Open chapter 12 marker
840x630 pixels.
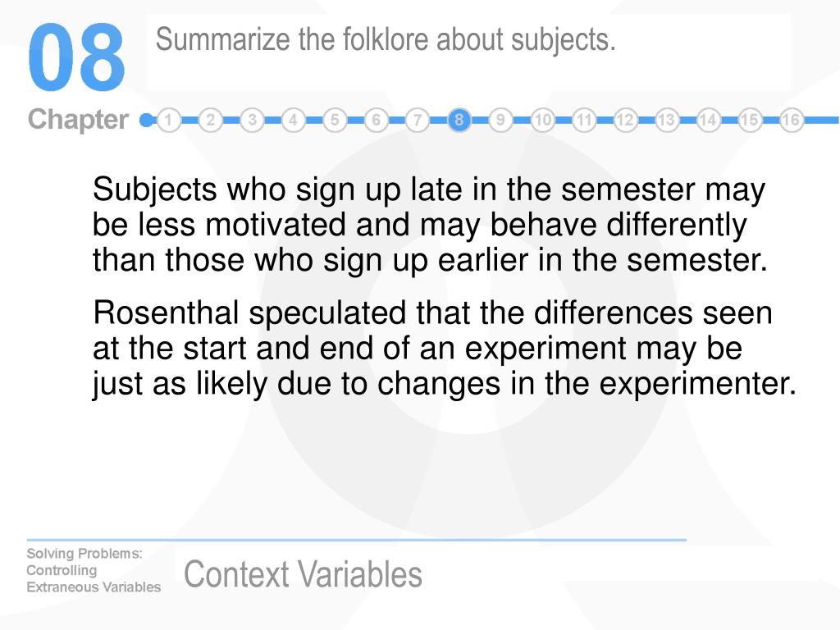624,120
